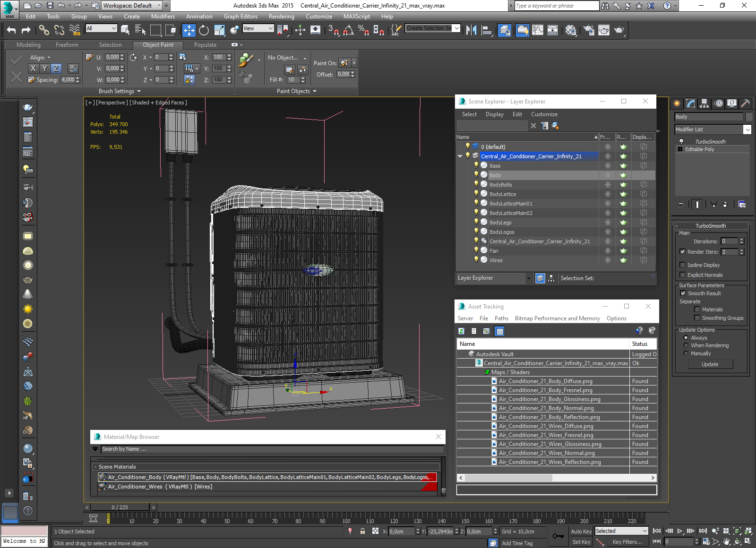
Task: Open the Modifier List dropdown
Action: click(747, 129)
